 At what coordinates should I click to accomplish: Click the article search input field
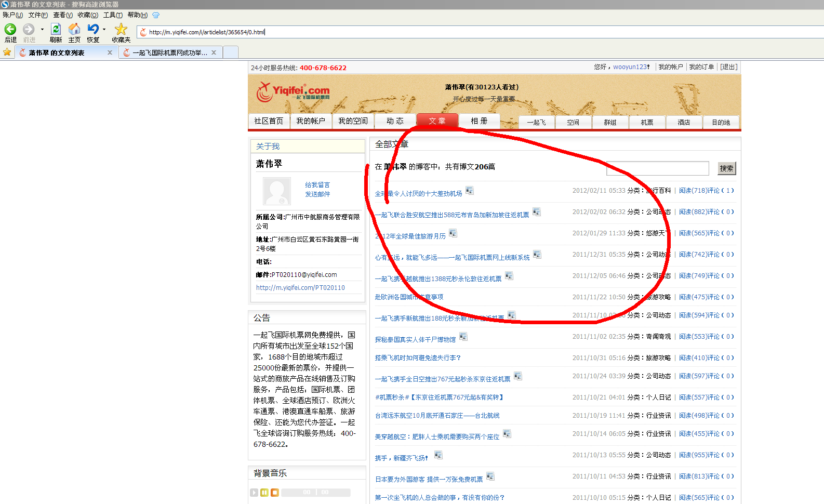pyautogui.click(x=658, y=168)
